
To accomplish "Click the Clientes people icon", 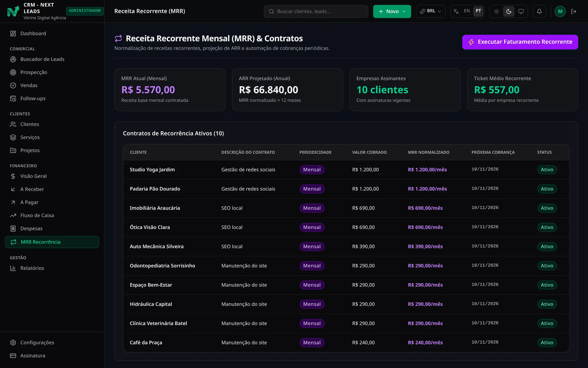I will [13, 124].
